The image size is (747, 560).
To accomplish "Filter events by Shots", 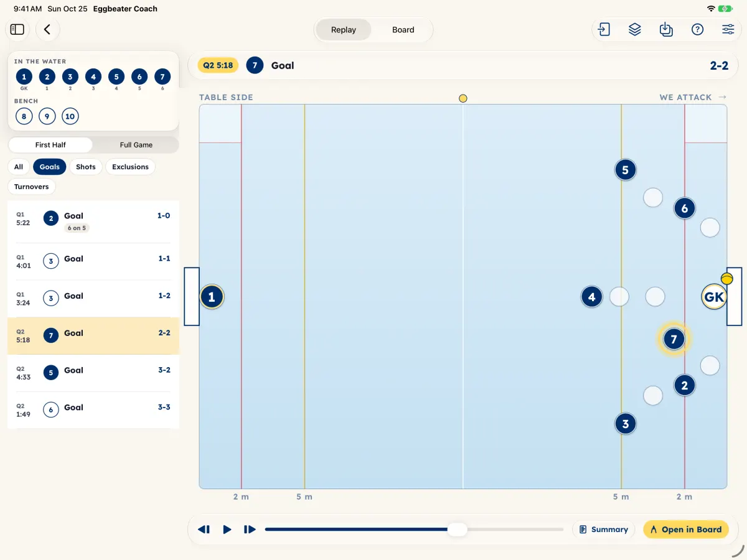I will [x=86, y=167].
